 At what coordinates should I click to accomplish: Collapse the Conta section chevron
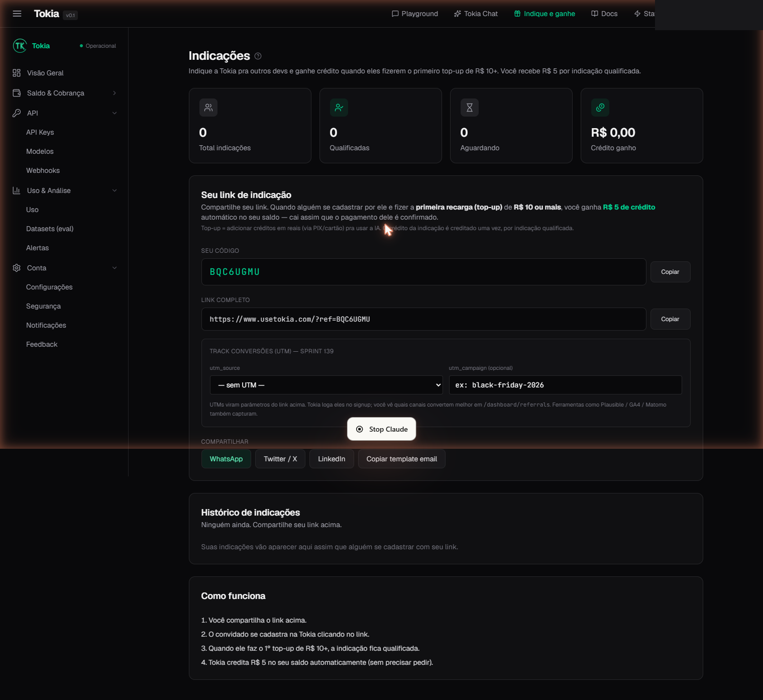[115, 268]
